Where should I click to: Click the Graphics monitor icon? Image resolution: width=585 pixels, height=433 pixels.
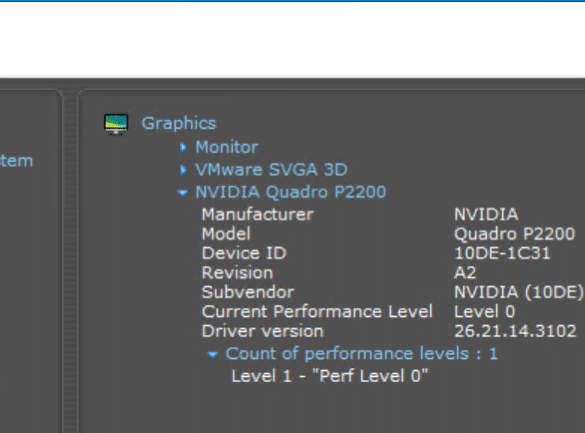tap(116, 124)
